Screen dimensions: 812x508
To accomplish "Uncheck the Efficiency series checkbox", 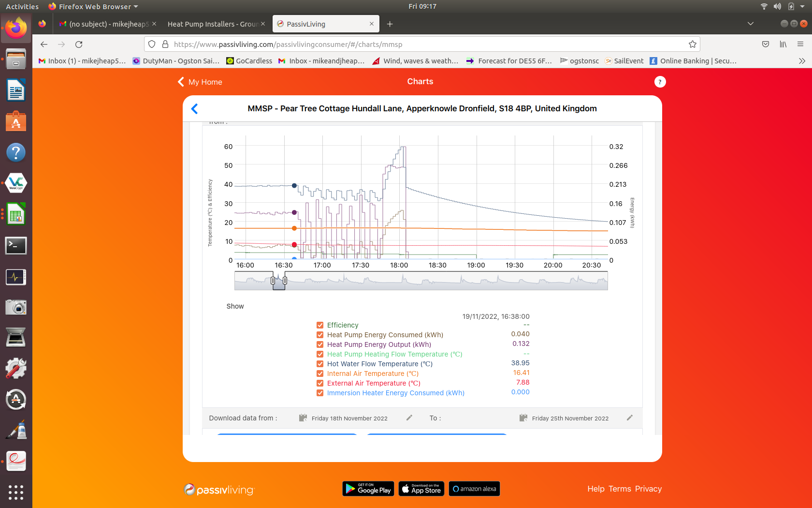I will pos(320,325).
